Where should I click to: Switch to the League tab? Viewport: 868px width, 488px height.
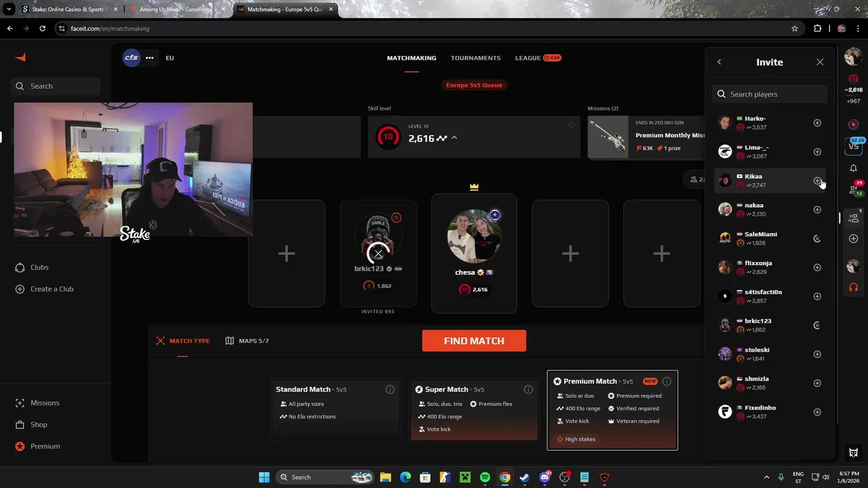(538, 58)
